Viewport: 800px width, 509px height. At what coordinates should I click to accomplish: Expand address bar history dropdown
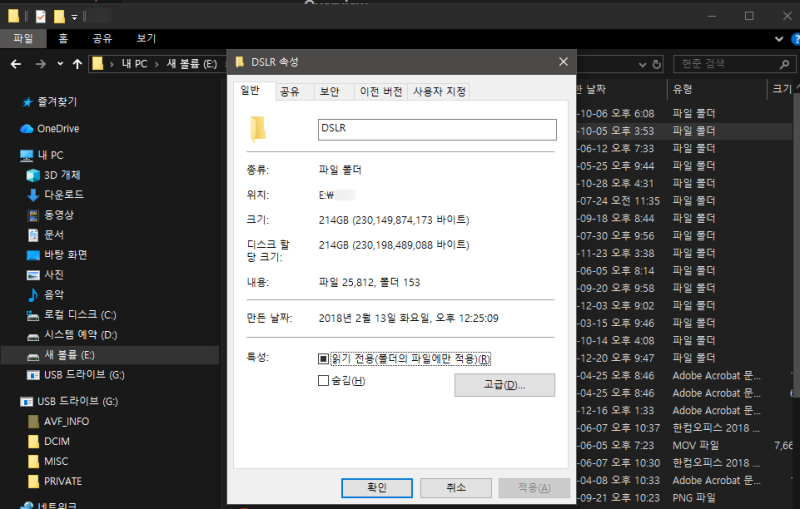click(642, 65)
